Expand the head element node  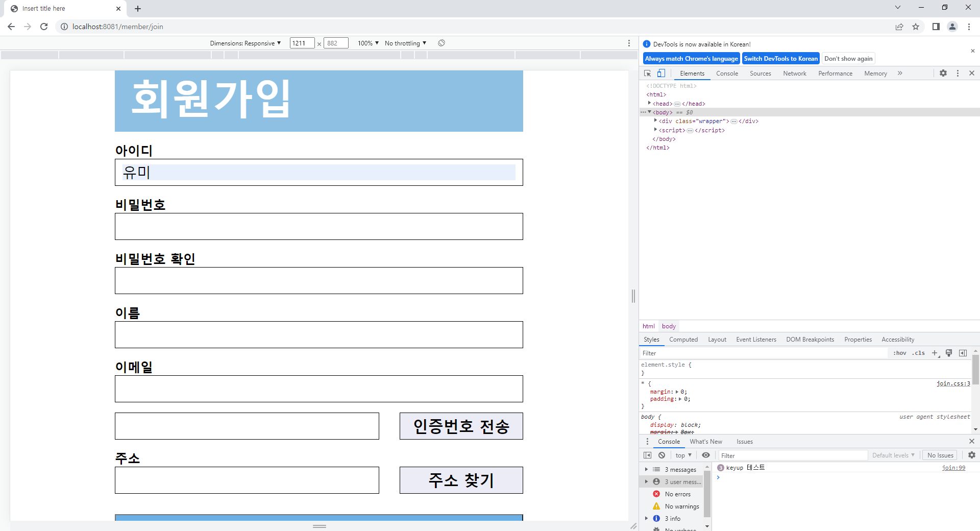[649, 104]
